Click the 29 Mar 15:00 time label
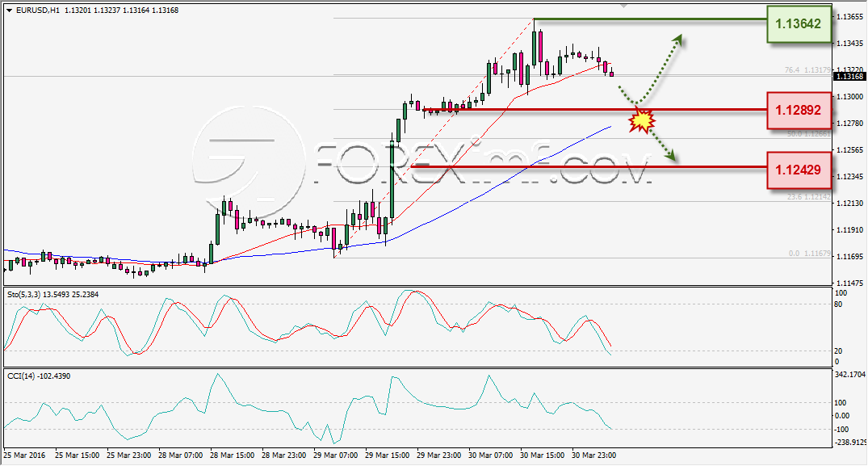 pyautogui.click(x=387, y=456)
